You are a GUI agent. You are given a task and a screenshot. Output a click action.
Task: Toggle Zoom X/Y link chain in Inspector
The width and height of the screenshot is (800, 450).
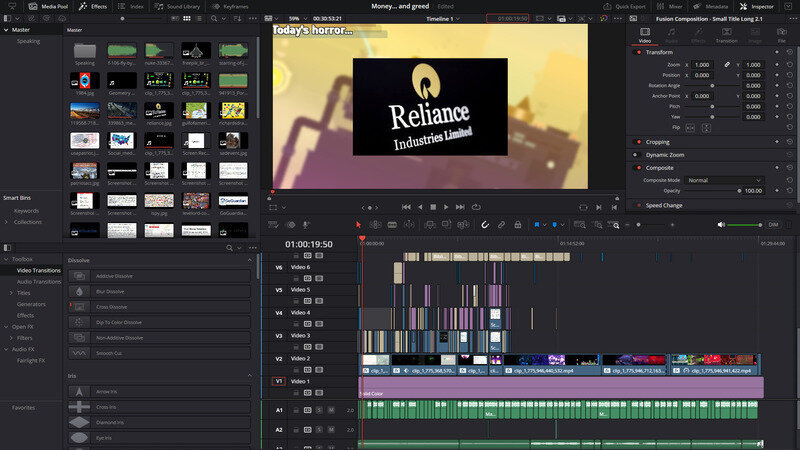tap(727, 65)
